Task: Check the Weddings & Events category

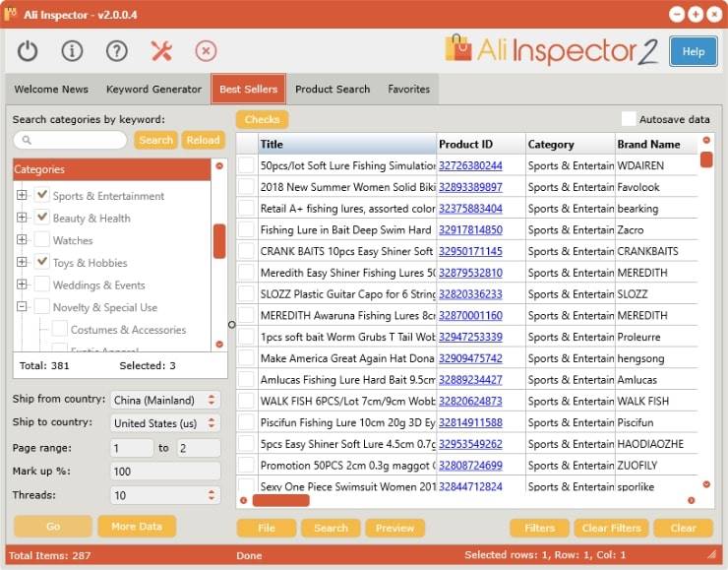Action: tap(42, 285)
